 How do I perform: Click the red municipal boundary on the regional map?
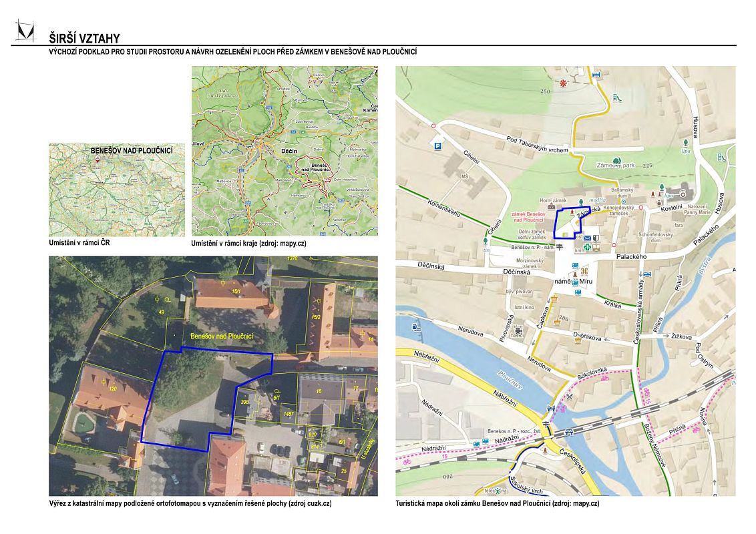pyautogui.click(x=313, y=176)
